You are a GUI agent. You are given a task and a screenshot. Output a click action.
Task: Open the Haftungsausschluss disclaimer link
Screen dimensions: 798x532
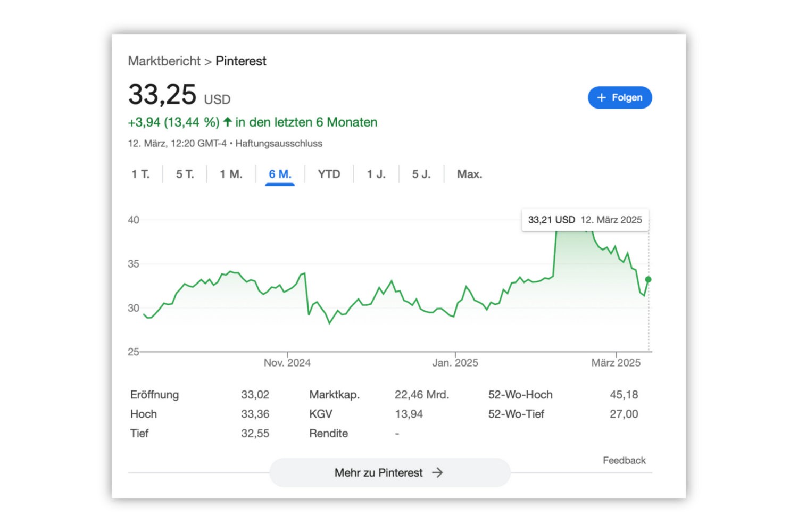tap(279, 143)
